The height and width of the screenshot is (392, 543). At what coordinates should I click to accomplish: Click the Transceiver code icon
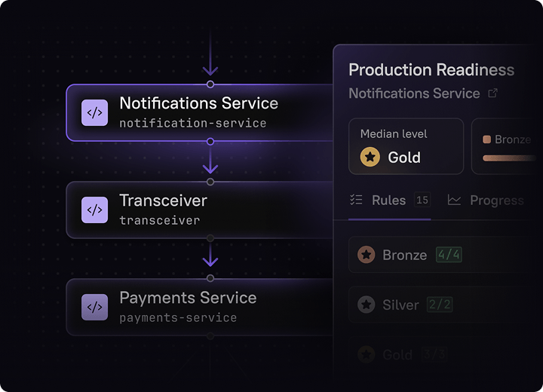[x=94, y=210]
